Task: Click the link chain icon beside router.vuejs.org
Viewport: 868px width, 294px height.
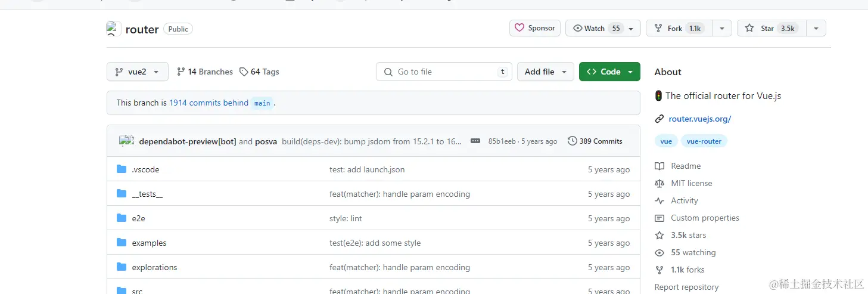Action: point(659,119)
